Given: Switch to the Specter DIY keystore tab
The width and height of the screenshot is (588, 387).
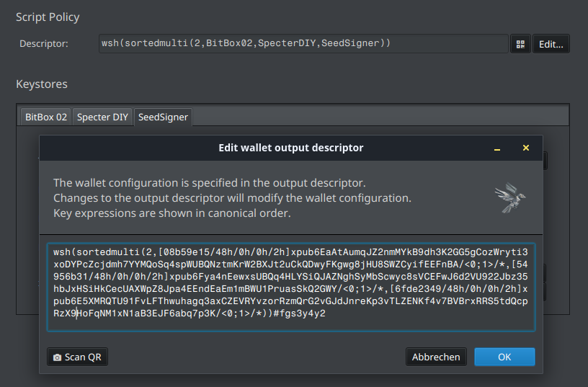Looking at the screenshot, I should coord(102,117).
